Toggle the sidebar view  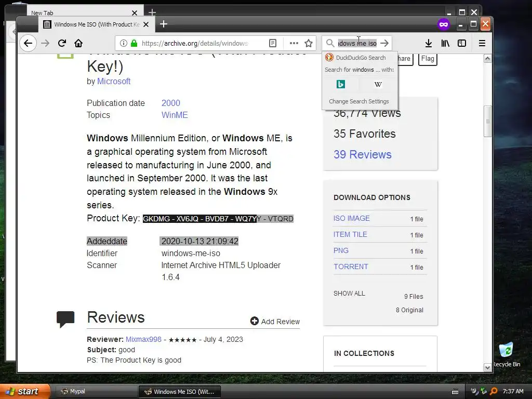point(462,43)
